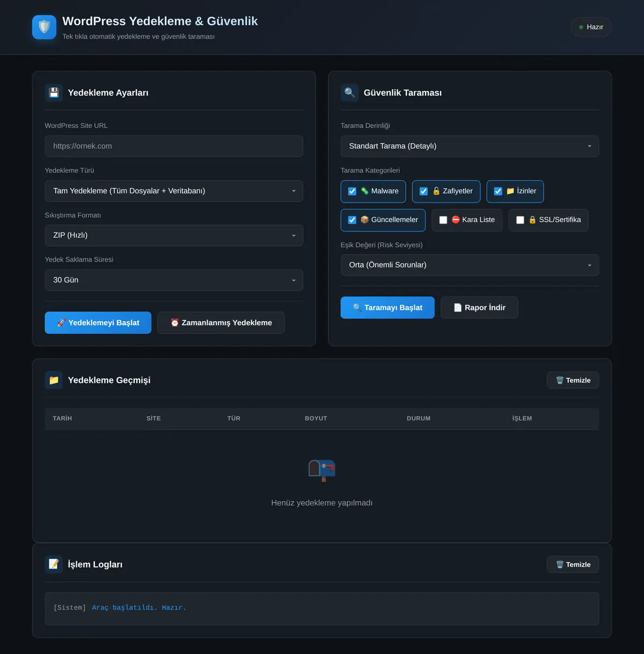Click the WordPress Yedekleme & Güvenlik title
The width and height of the screenshot is (644, 654).
tap(160, 21)
